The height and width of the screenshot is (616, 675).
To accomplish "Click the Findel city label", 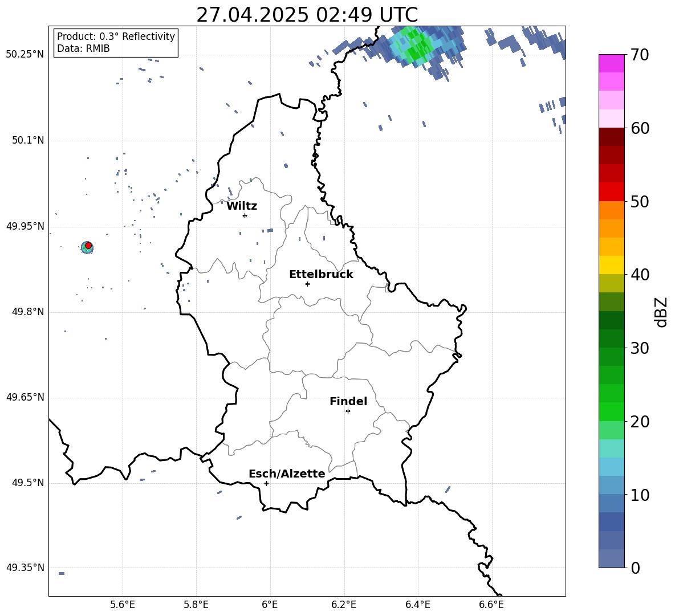I will (x=348, y=401).
